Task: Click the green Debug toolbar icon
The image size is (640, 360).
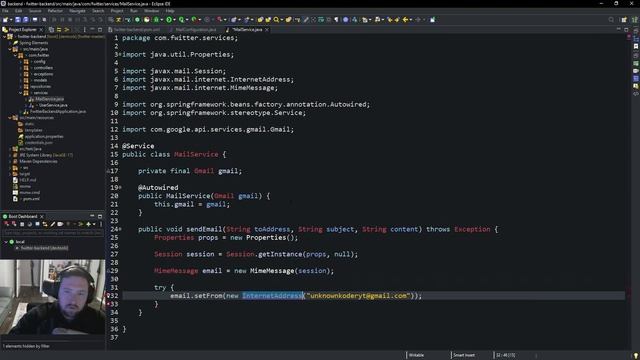Action: [x=157, y=20]
